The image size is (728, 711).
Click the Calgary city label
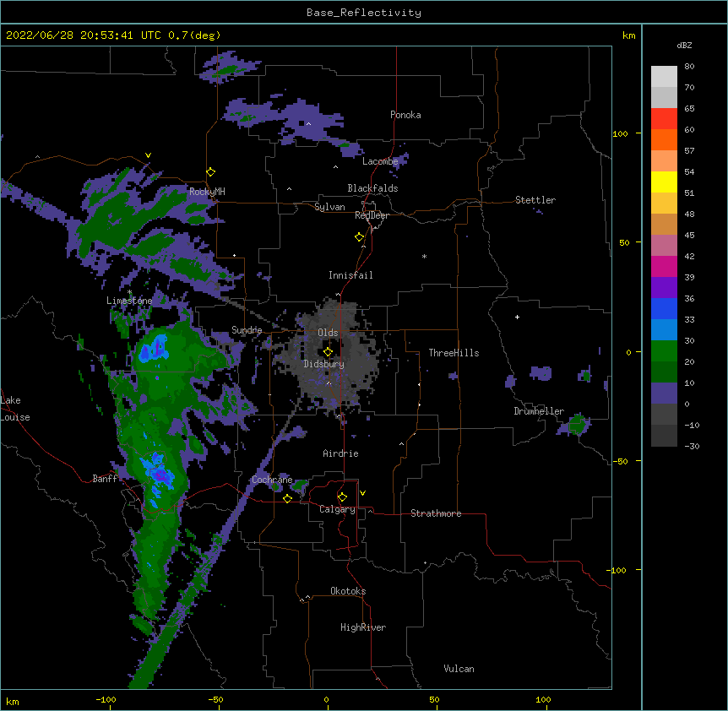(x=337, y=509)
